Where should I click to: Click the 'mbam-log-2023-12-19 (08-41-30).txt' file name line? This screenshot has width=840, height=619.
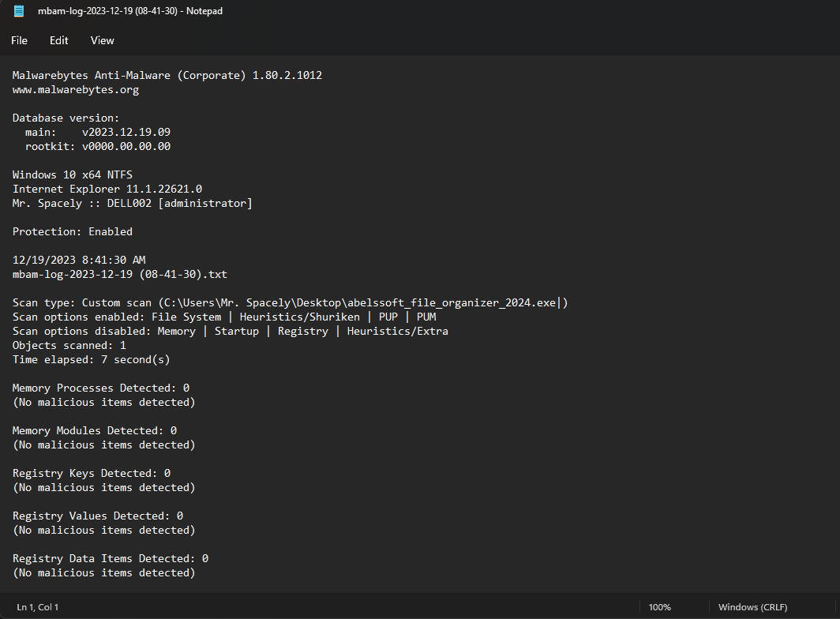tap(120, 275)
